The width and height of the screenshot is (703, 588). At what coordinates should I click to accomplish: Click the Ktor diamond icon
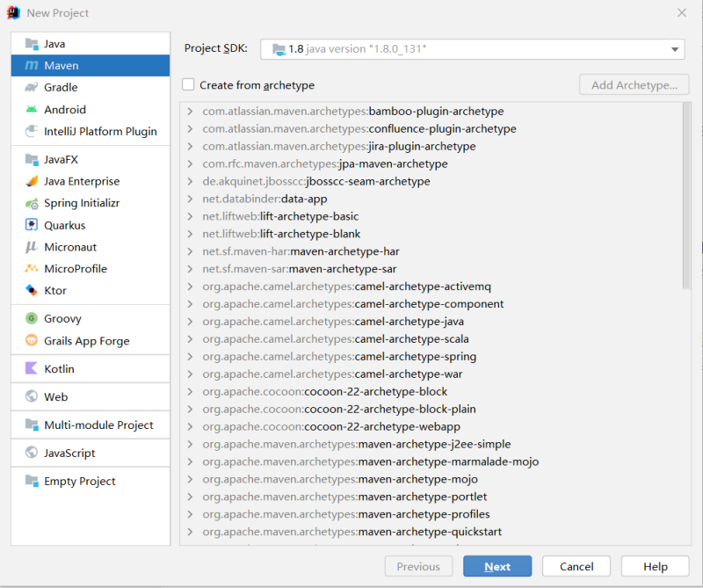(x=32, y=291)
